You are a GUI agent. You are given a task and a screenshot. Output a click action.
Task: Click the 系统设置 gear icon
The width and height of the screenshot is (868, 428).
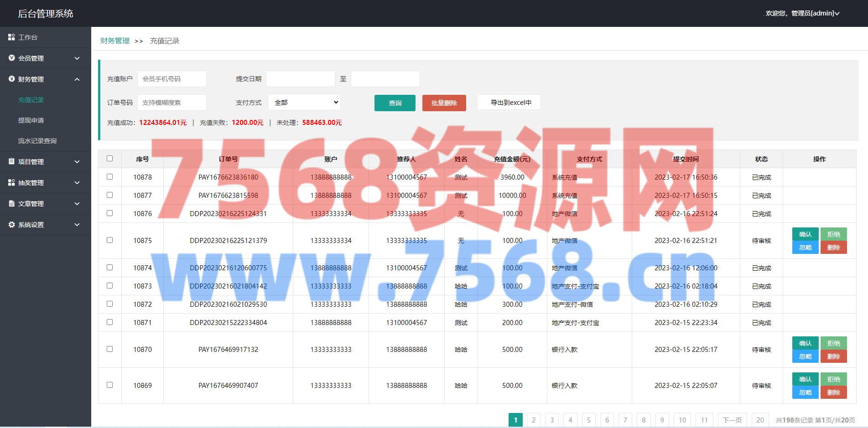coord(11,224)
